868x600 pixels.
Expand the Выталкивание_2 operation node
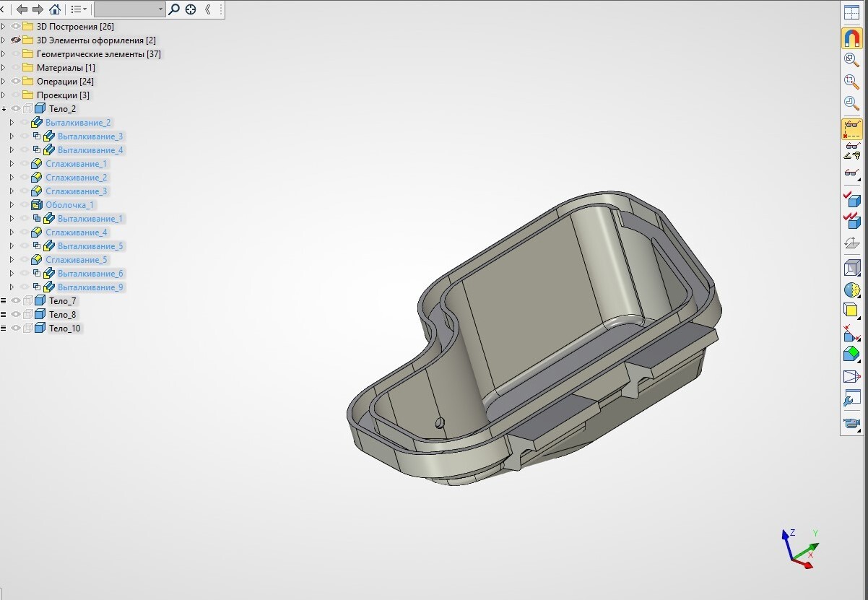coord(12,123)
